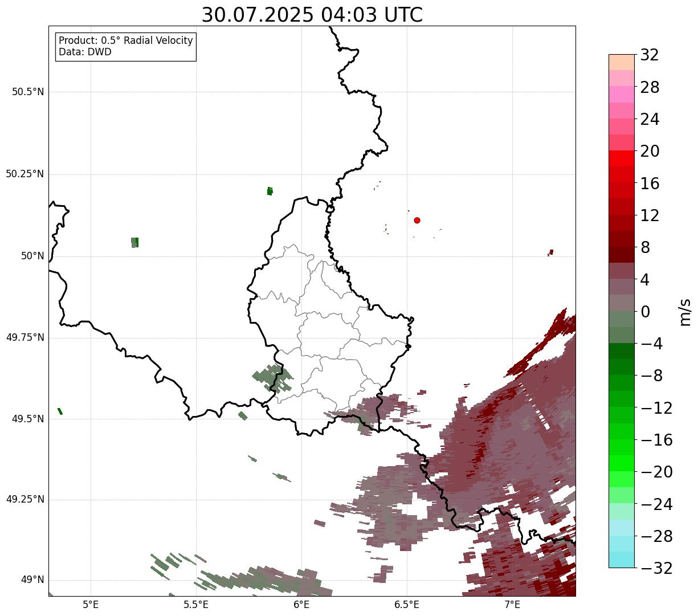Viewport: 698px width, 616px height.
Task: Click the green echo patch near 50.05°N 5.2°E
Action: point(134,243)
